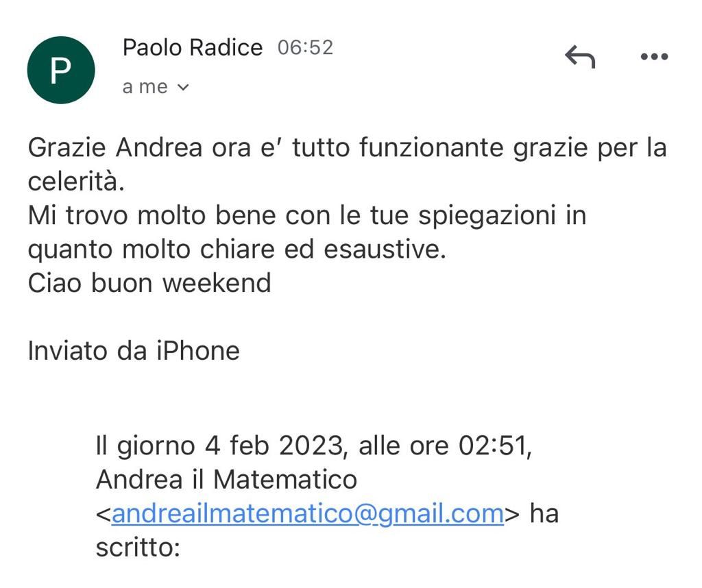Click the "quanto molto chiare ed esaustive." line
Viewport: 702px width, 588px height.
[237, 249]
